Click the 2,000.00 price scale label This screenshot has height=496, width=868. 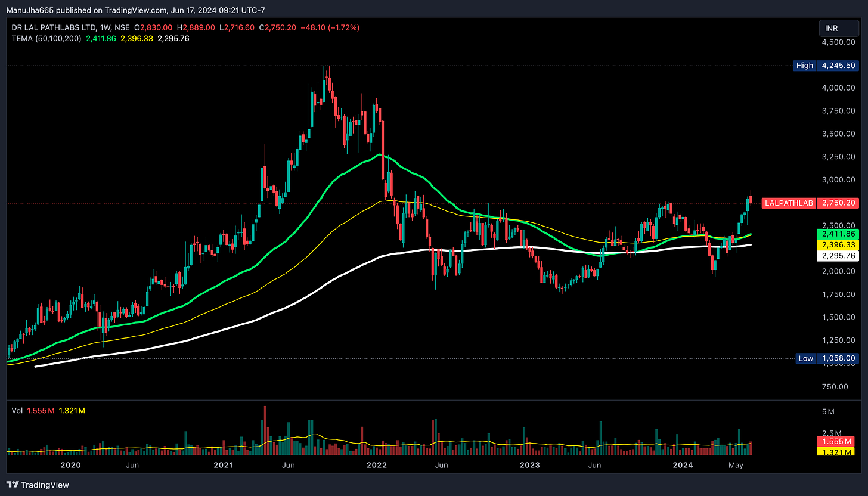(x=838, y=271)
